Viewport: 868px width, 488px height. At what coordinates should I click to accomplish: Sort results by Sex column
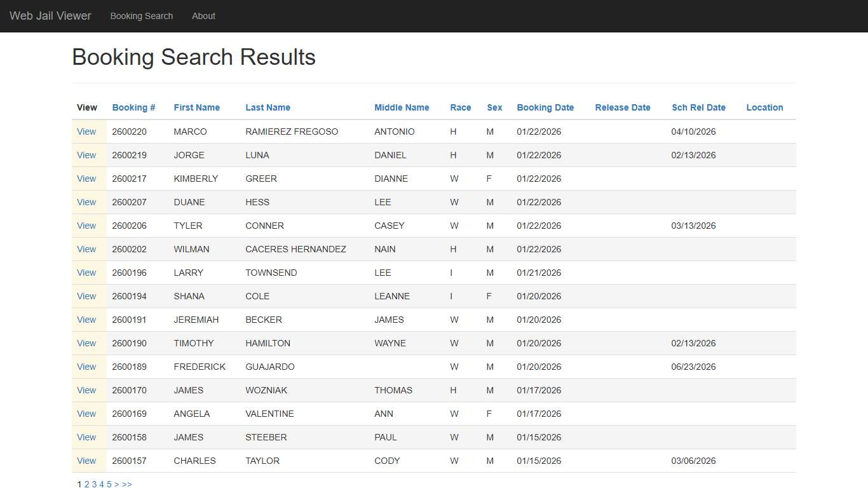pyautogui.click(x=494, y=107)
